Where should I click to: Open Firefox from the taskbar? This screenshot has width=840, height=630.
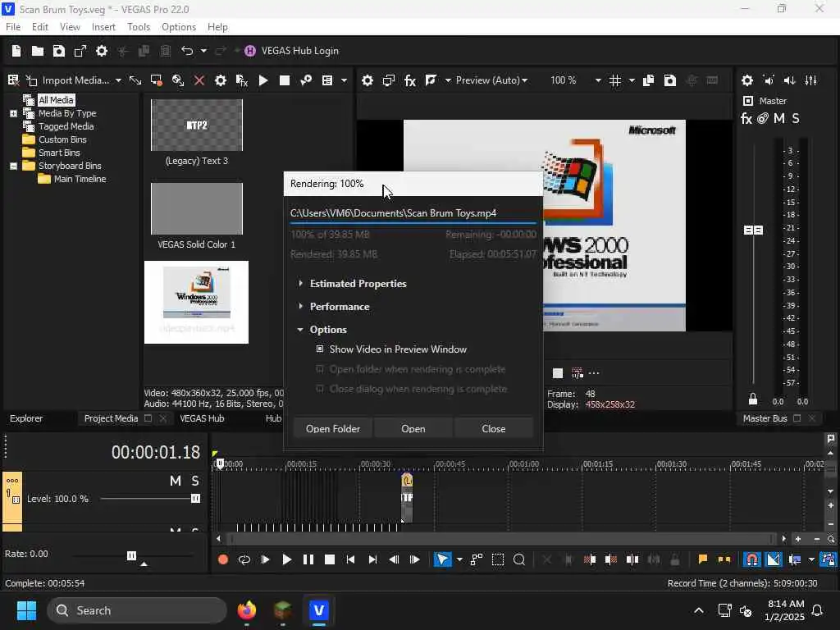(x=247, y=610)
